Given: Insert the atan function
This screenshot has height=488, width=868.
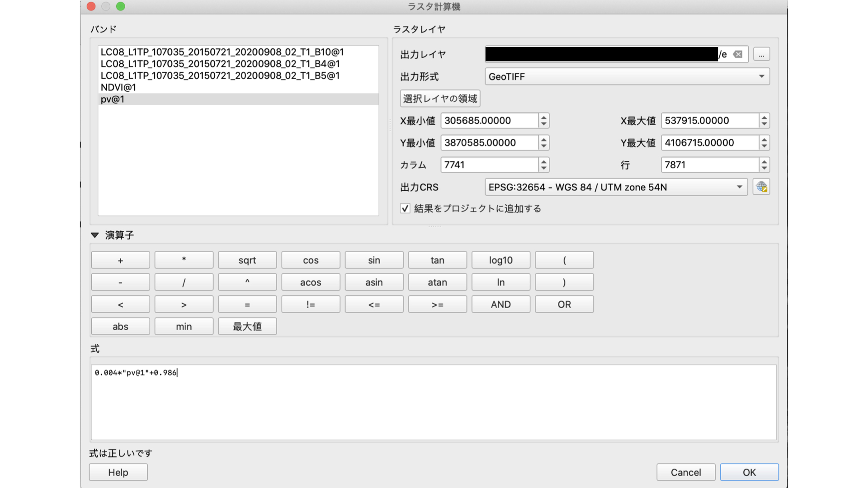Looking at the screenshot, I should click(x=438, y=282).
